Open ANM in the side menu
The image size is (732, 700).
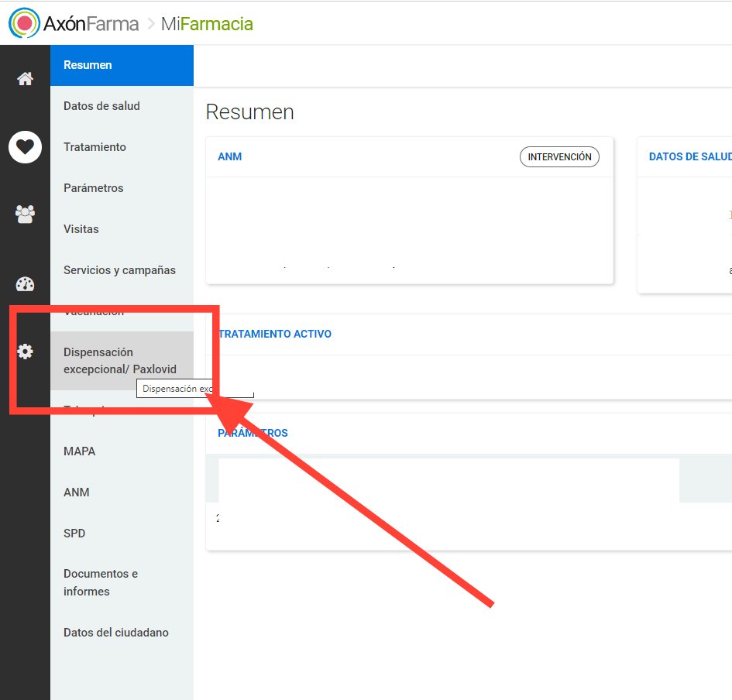click(x=122, y=492)
